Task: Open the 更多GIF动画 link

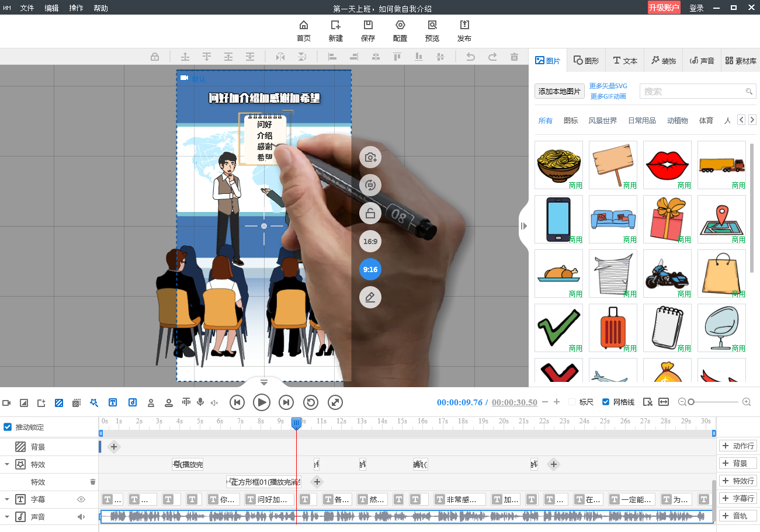Action: pos(608,96)
